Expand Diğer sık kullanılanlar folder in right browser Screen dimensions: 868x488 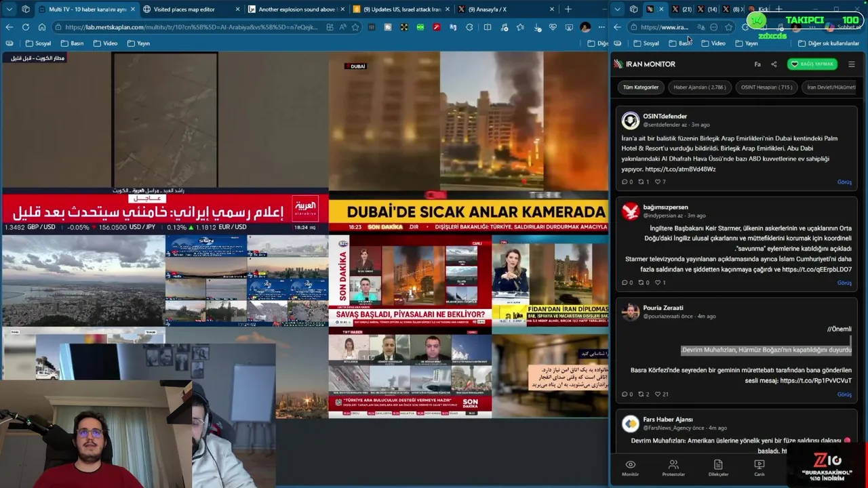(x=829, y=43)
